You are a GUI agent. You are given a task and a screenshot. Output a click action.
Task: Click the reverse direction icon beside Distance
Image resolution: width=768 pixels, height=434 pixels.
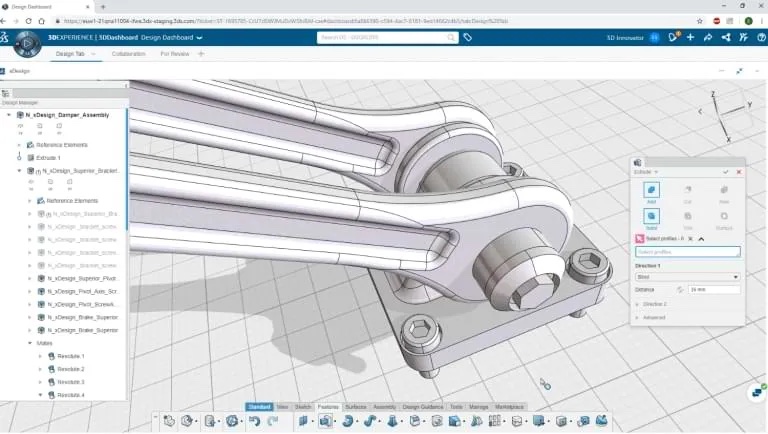click(x=679, y=289)
